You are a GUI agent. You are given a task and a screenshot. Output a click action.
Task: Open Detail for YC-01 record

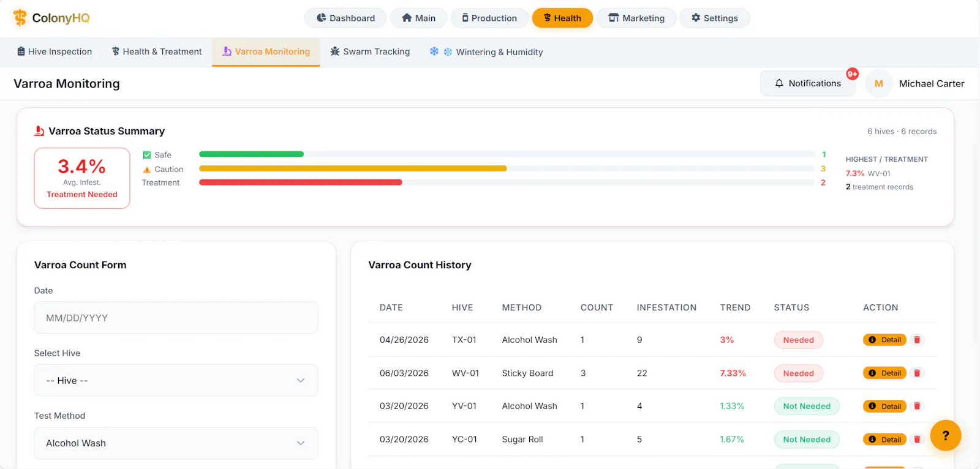point(884,439)
